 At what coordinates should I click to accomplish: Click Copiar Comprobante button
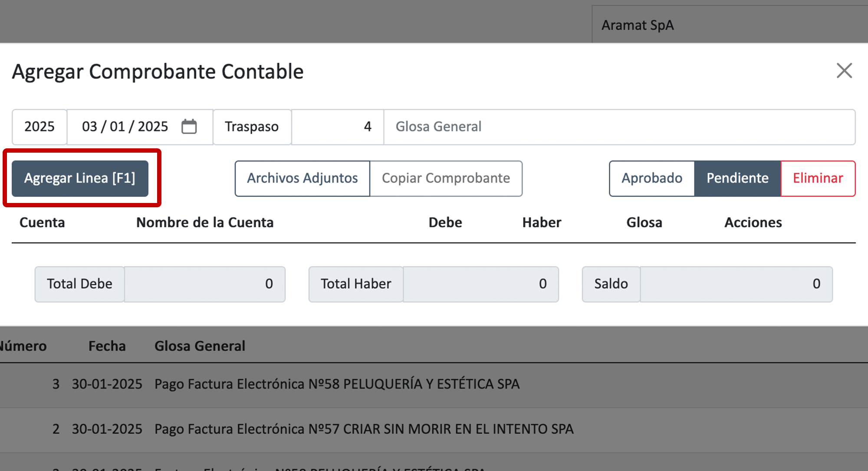446,178
